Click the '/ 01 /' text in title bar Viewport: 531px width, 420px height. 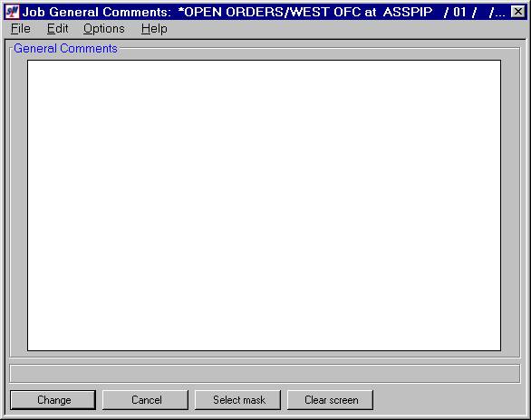pos(460,12)
